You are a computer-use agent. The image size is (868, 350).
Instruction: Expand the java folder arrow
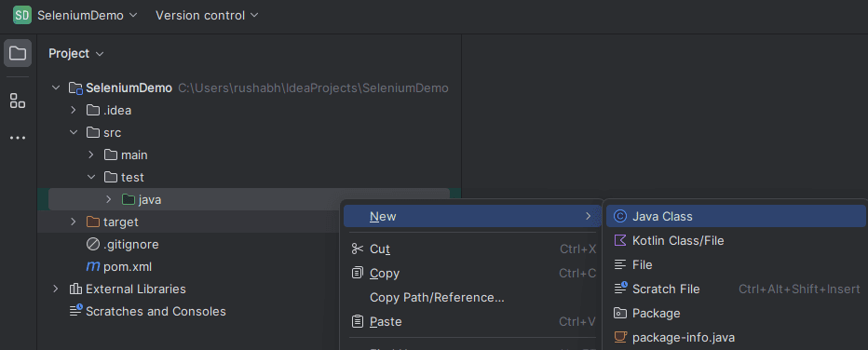[x=109, y=199]
